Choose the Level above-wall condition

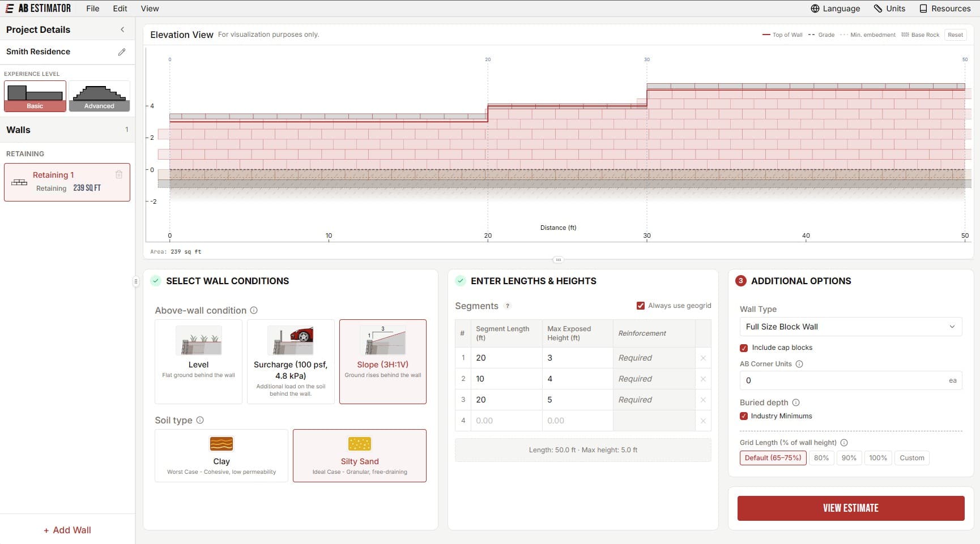tap(198, 362)
